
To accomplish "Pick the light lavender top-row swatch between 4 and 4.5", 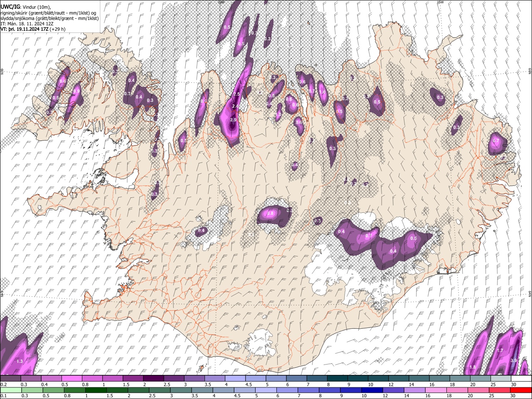I will click(x=235, y=378).
